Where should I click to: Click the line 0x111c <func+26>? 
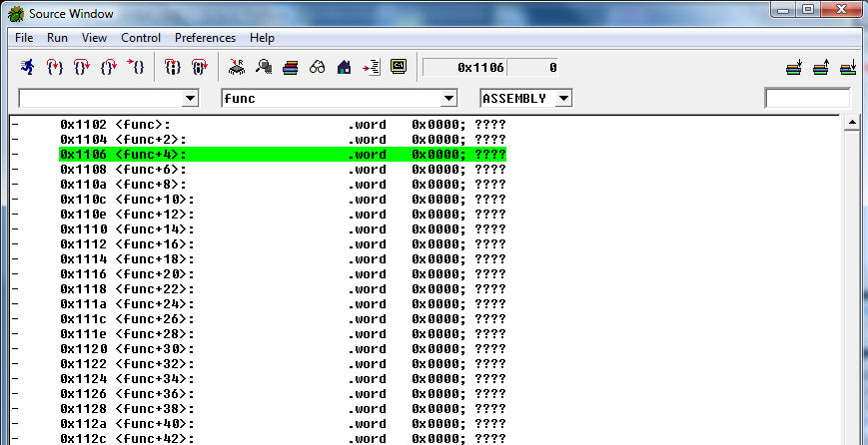click(x=283, y=319)
